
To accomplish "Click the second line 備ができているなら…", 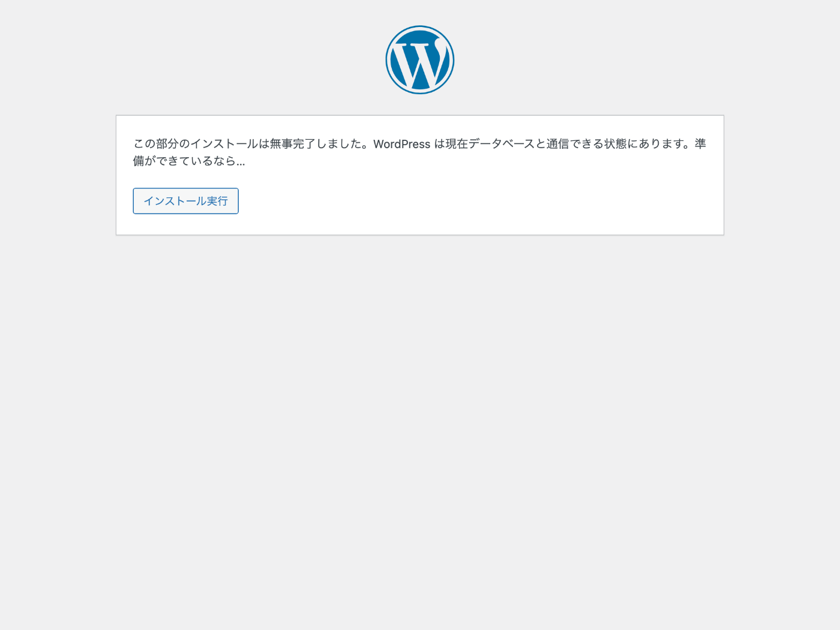I will (189, 161).
